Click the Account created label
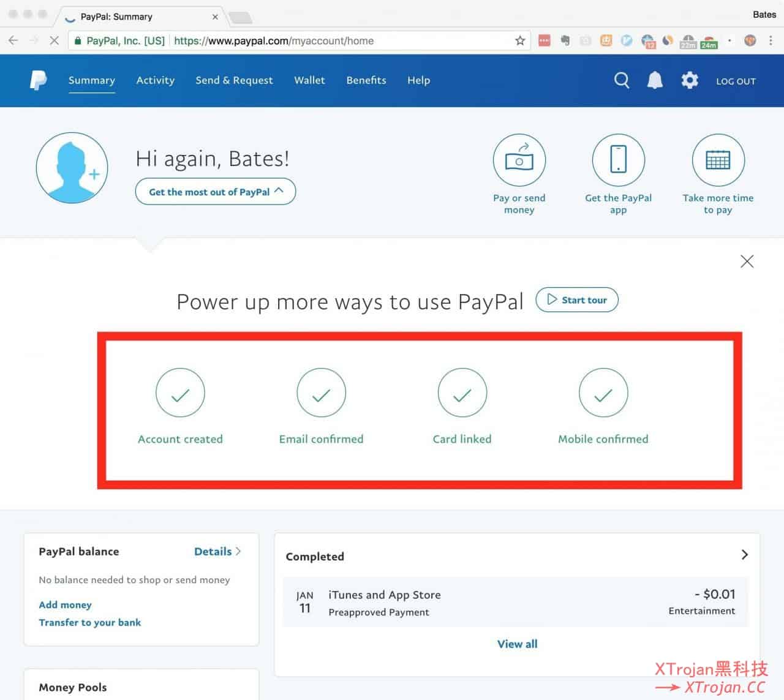Viewport: 784px width, 700px height. (180, 439)
